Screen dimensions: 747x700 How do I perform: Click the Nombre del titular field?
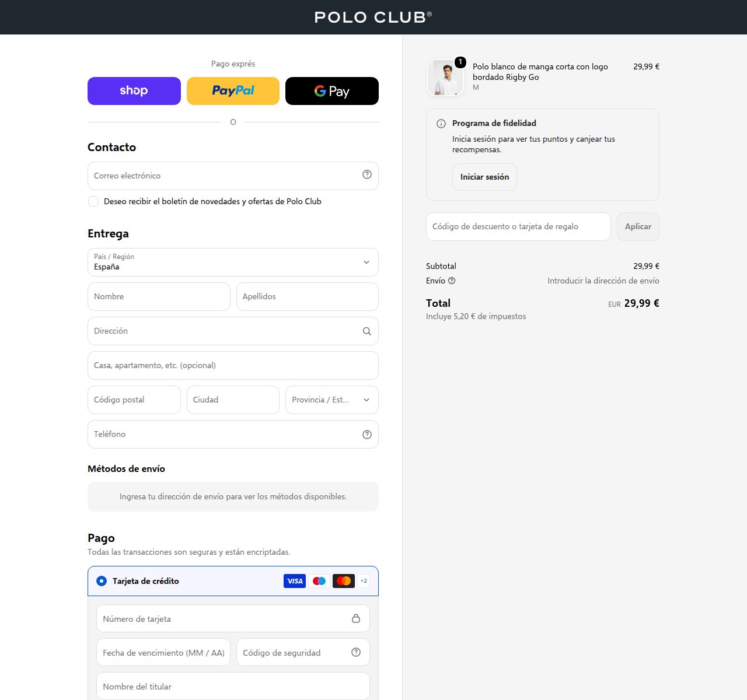point(233,686)
